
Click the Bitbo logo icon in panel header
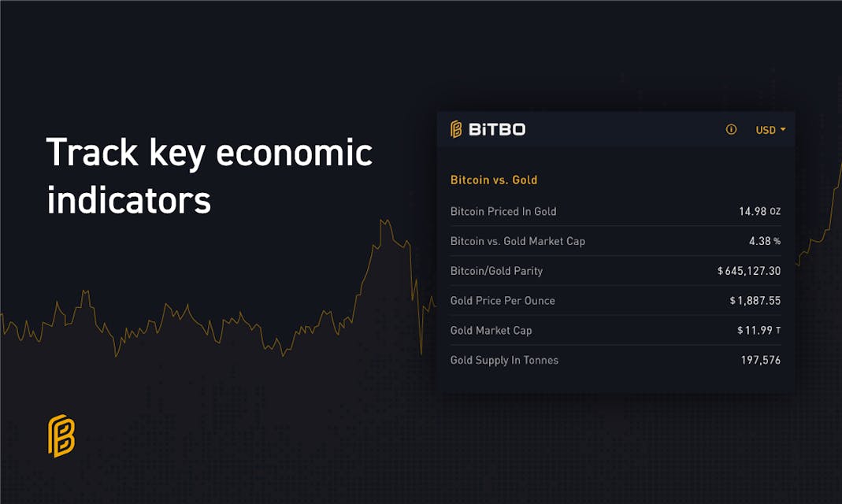pyautogui.click(x=456, y=129)
